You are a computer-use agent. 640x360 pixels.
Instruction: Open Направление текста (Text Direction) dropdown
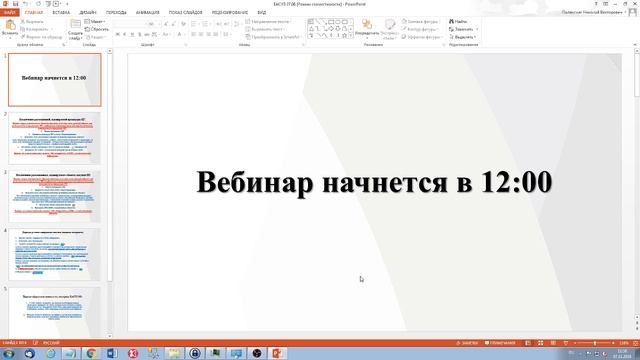(269, 21)
